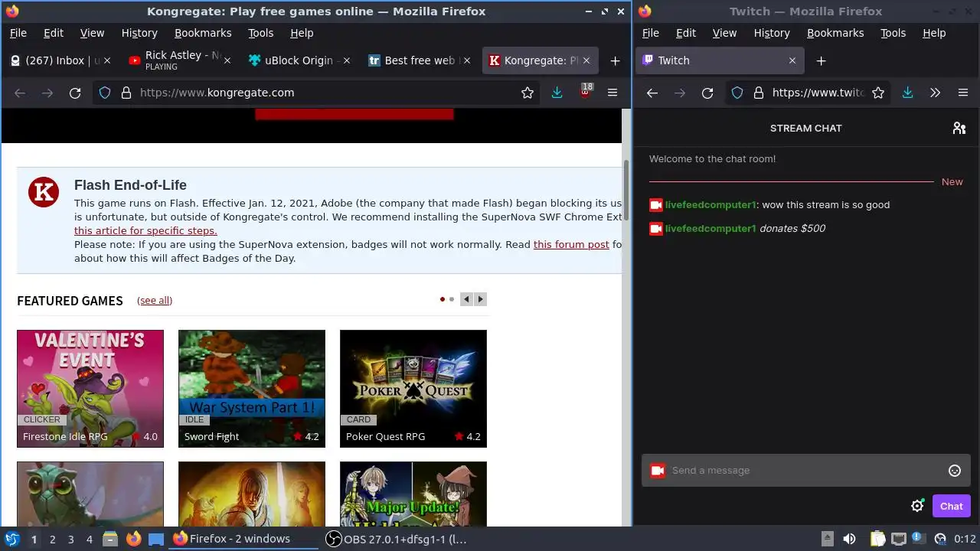Open the hamburger menu in Kongregate window
Viewport: 980px width, 551px height.
coord(612,93)
